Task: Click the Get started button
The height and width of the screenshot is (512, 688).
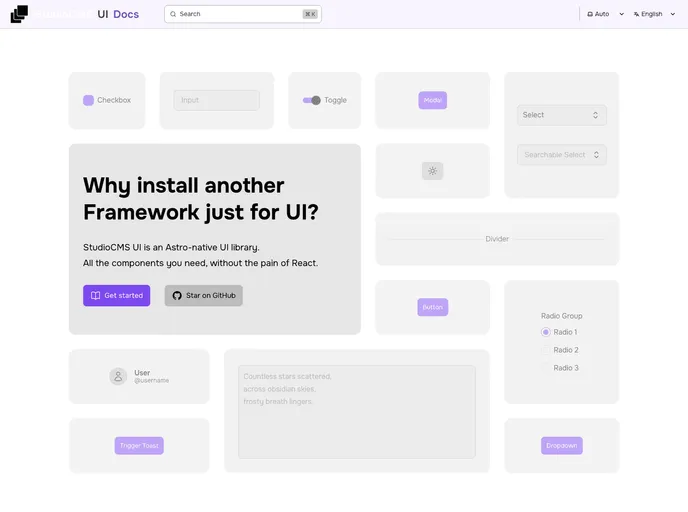Action: coord(117,296)
